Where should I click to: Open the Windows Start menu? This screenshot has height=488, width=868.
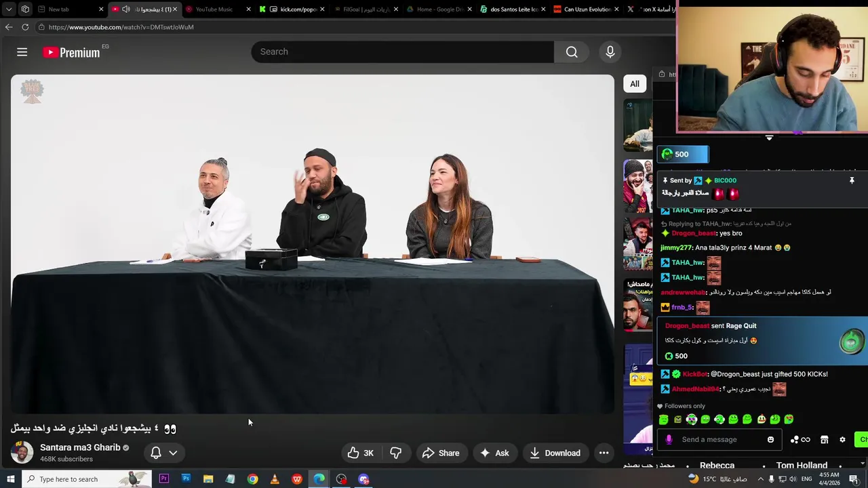10,479
